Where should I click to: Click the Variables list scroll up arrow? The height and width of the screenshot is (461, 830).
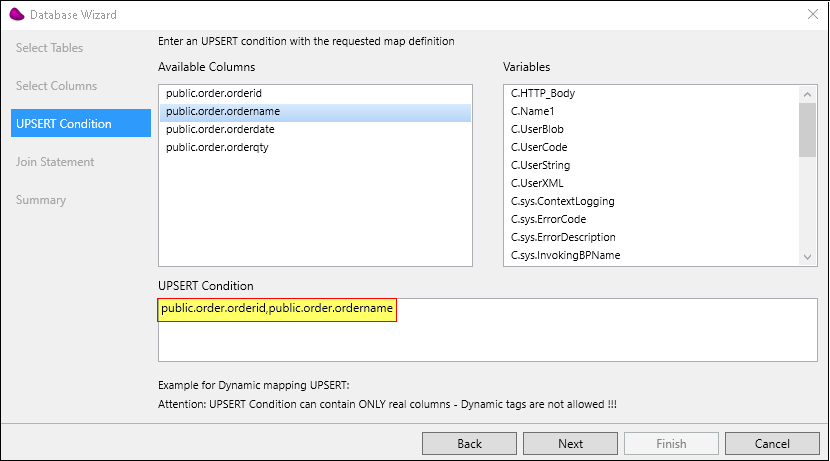point(807,94)
